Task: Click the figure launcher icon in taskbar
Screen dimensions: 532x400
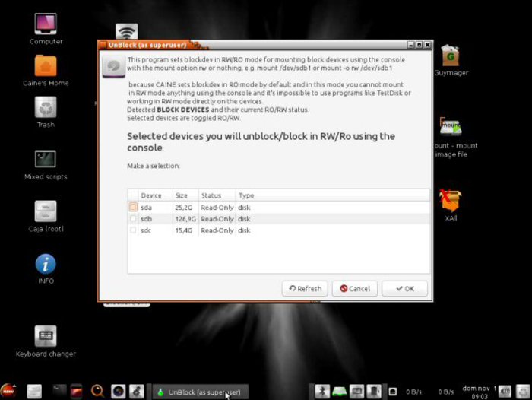Action: tap(136, 392)
